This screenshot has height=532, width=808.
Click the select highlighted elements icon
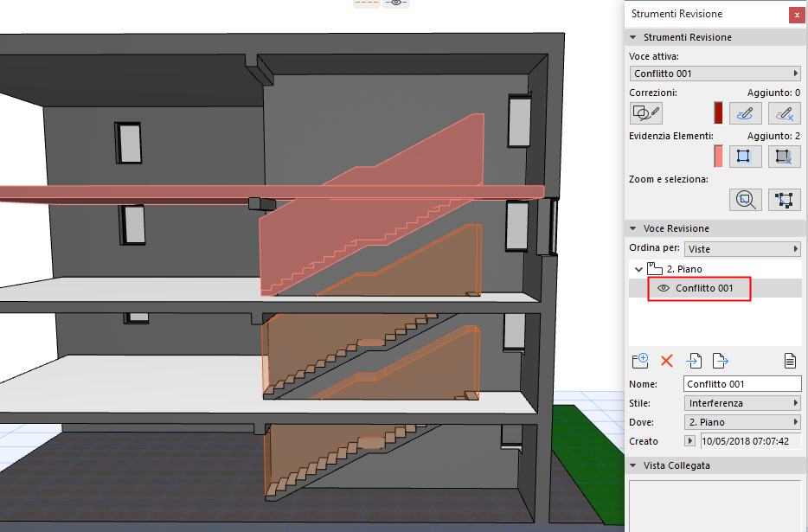pos(784,200)
